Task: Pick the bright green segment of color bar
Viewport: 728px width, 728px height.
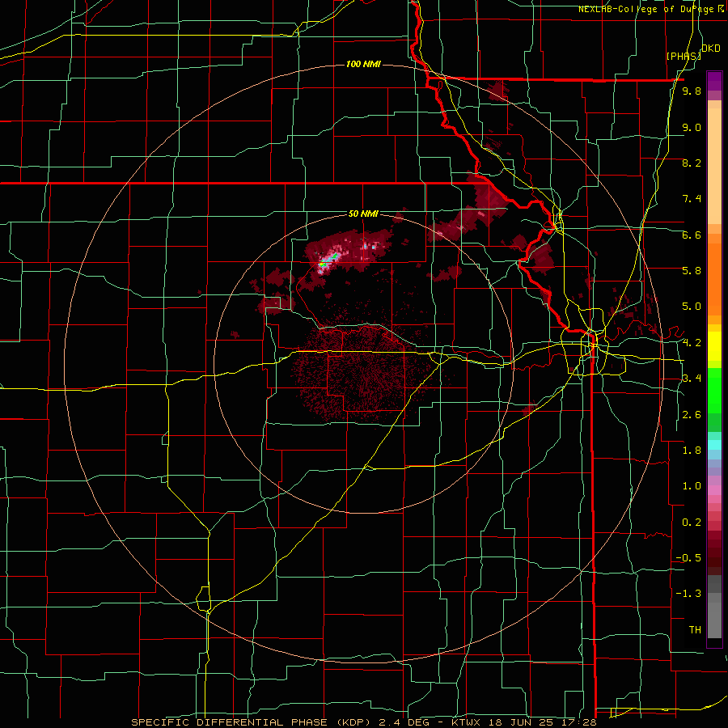Action: tap(714, 391)
